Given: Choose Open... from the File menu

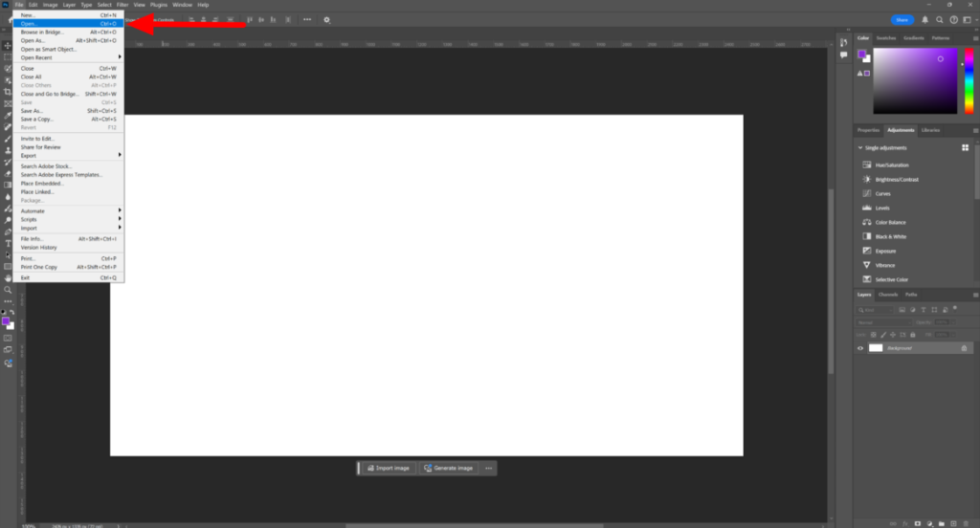Looking at the screenshot, I should 68,24.
